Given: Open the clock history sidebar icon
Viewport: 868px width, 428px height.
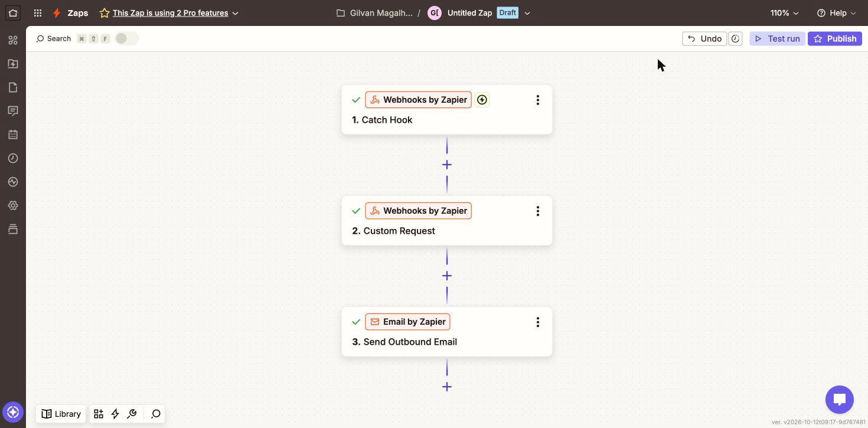Looking at the screenshot, I should click(x=13, y=158).
